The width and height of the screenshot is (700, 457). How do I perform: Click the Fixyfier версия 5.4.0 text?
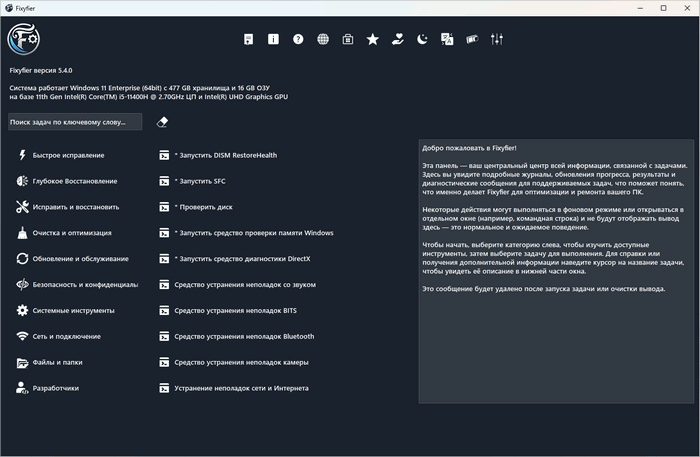[x=41, y=71]
